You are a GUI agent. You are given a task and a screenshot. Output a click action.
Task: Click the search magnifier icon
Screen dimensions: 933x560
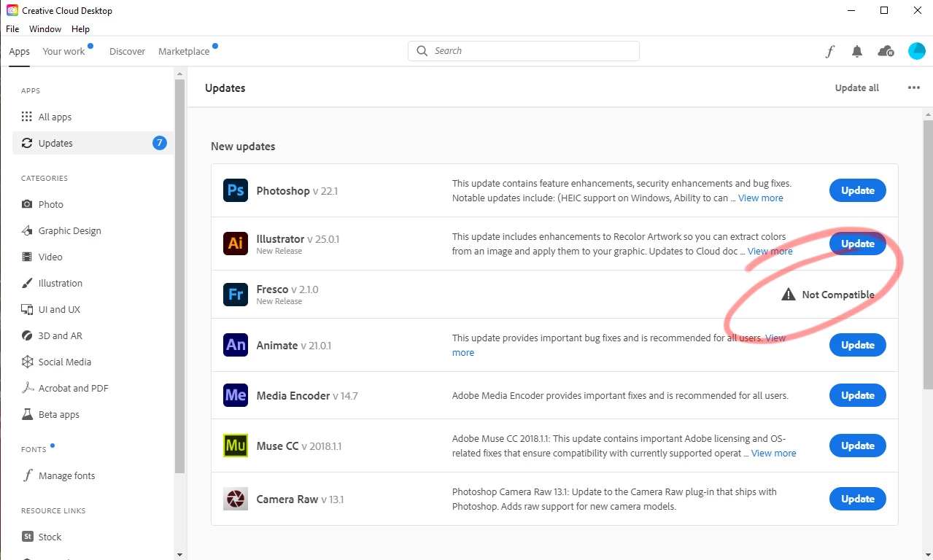[x=422, y=51]
